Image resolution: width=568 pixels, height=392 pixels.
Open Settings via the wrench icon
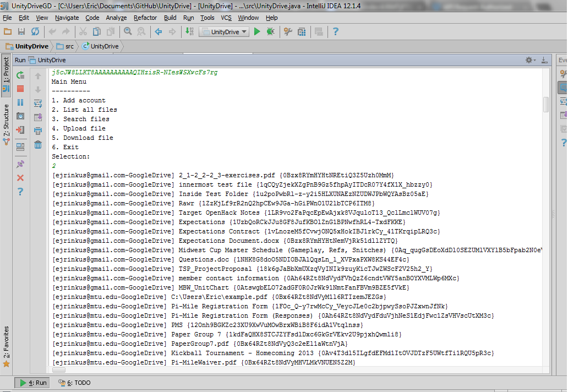tap(288, 31)
